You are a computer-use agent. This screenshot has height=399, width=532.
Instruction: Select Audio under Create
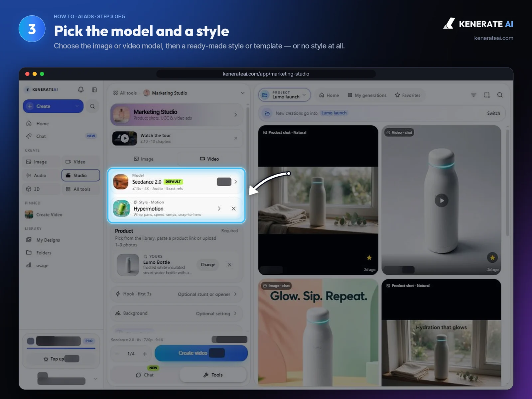click(x=42, y=176)
